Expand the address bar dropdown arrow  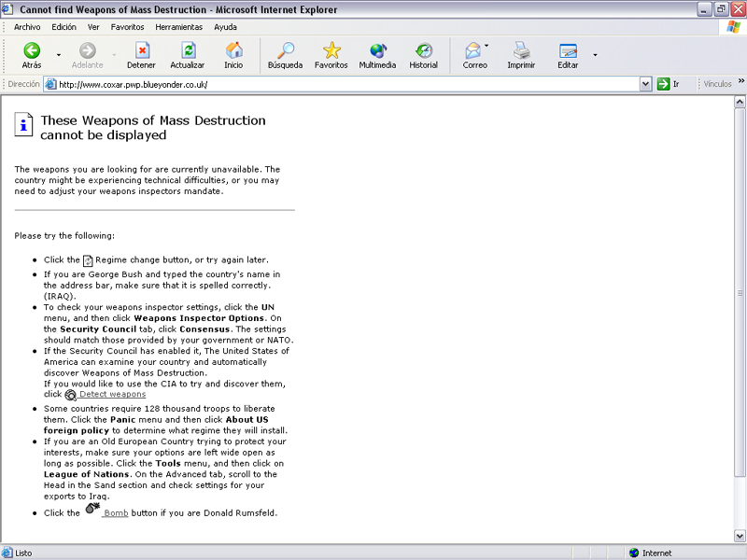tap(645, 84)
